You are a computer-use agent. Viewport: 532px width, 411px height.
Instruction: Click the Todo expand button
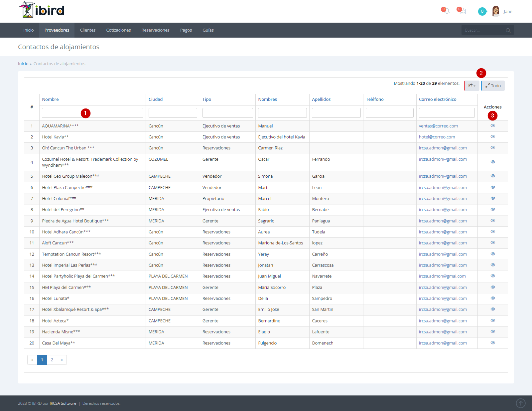pos(493,86)
